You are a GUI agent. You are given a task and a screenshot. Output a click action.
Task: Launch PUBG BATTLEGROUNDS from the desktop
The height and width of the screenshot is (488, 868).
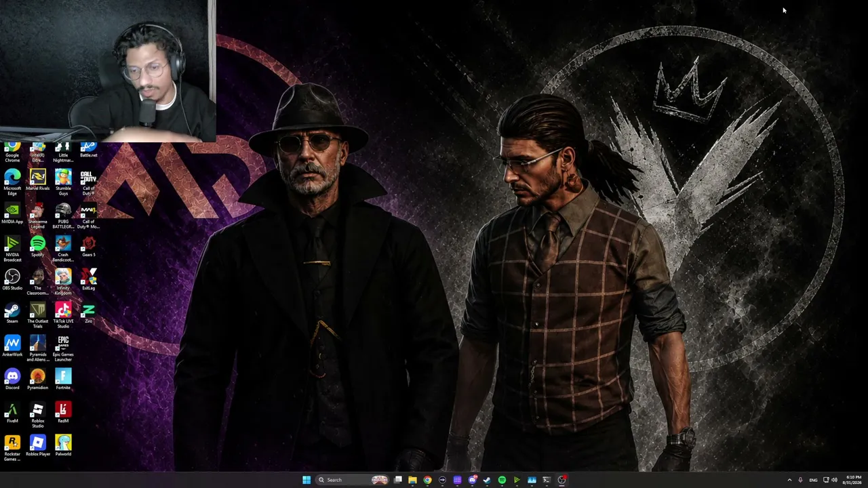point(63,216)
